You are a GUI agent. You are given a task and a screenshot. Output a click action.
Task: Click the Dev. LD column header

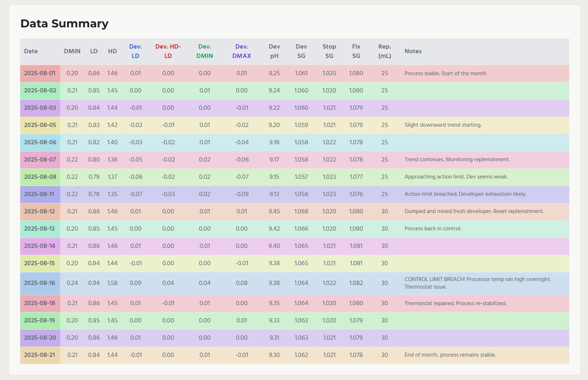point(135,51)
